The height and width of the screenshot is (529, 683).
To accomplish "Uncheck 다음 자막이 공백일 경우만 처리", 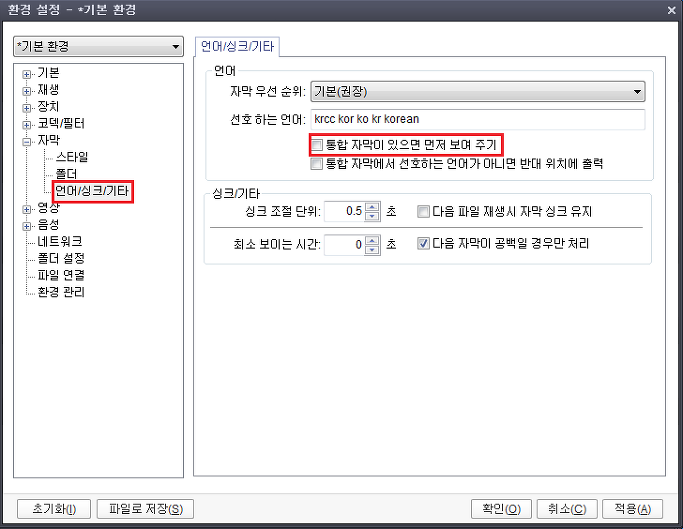I will tap(423, 243).
